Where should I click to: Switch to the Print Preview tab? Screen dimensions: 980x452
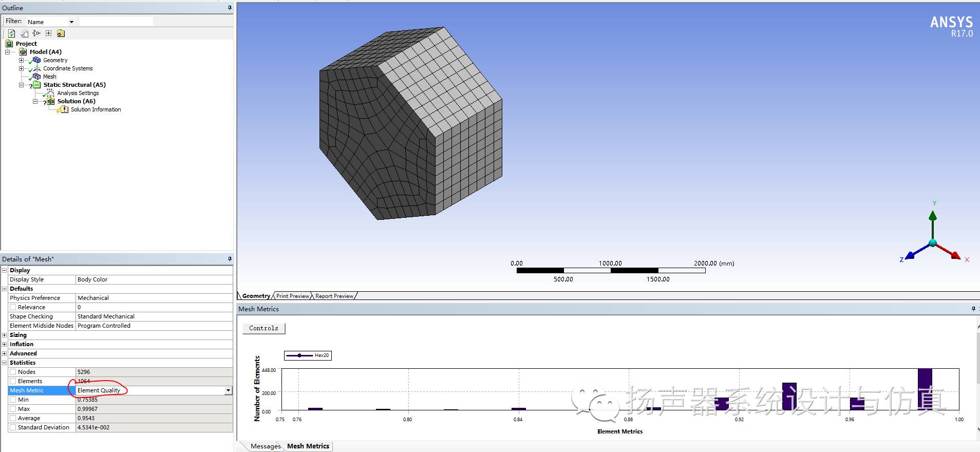[x=292, y=296]
